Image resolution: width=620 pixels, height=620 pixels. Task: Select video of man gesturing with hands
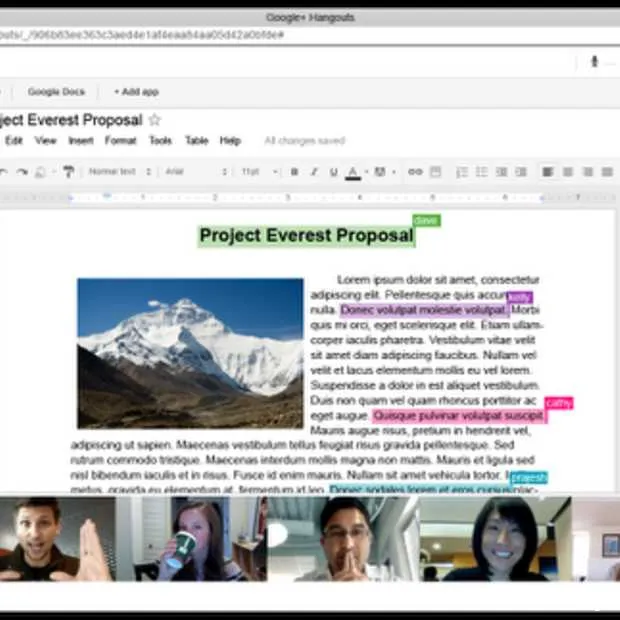click(x=58, y=539)
